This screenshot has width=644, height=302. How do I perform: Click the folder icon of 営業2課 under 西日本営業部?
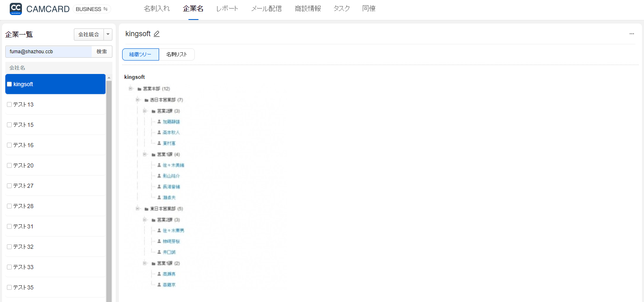tap(153, 111)
